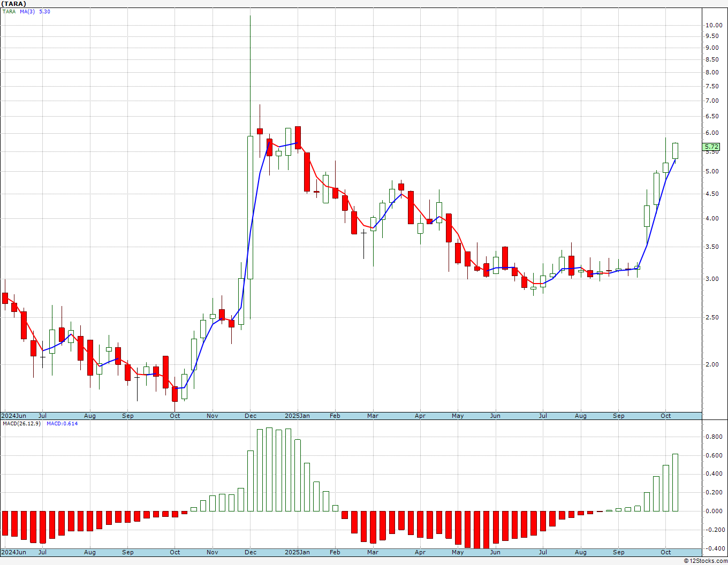This screenshot has height=565, width=728.
Task: Select the 5.00 price axis label
Action: 712,171
